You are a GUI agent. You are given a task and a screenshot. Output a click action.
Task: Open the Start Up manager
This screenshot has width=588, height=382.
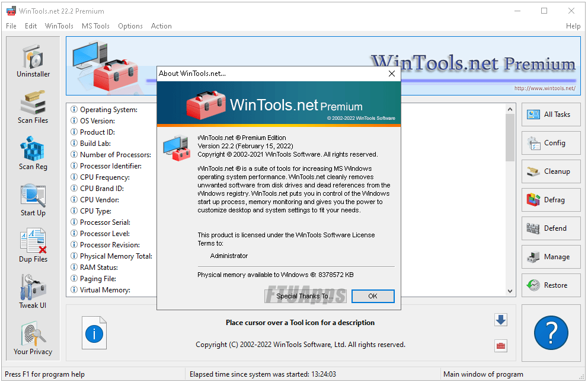(x=33, y=200)
